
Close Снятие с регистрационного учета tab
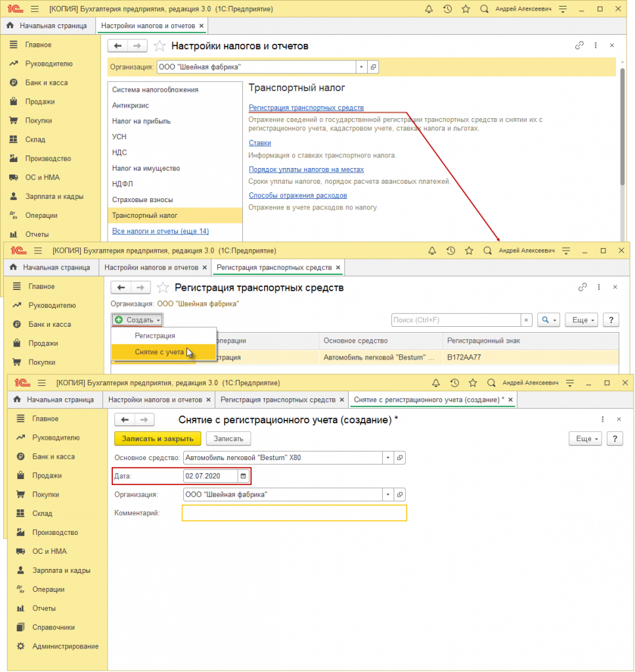tap(511, 400)
